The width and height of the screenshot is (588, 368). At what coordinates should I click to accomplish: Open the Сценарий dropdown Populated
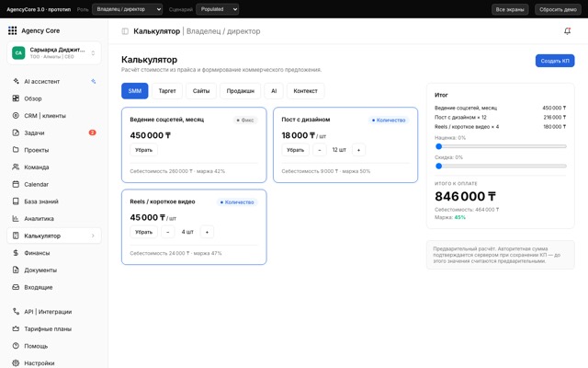pyautogui.click(x=218, y=9)
